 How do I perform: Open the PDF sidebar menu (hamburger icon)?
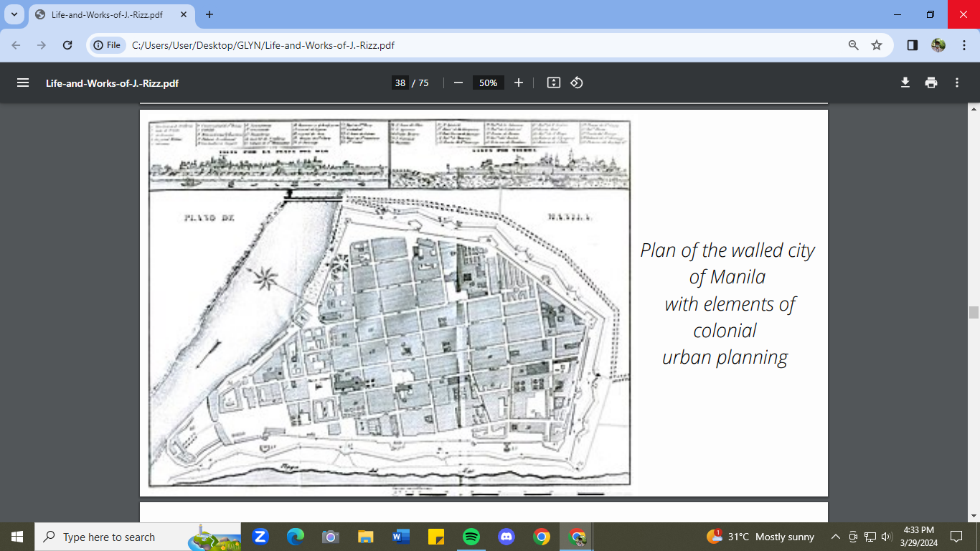click(x=23, y=83)
